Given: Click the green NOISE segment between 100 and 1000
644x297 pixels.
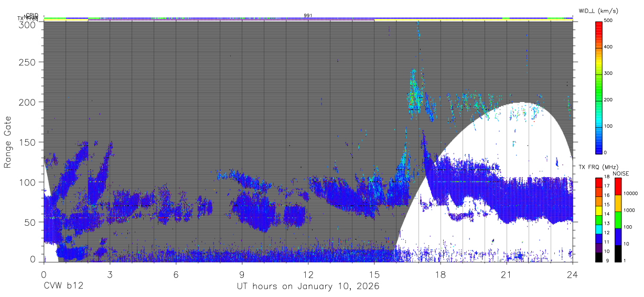Looking at the screenshot, I should click(x=618, y=220).
